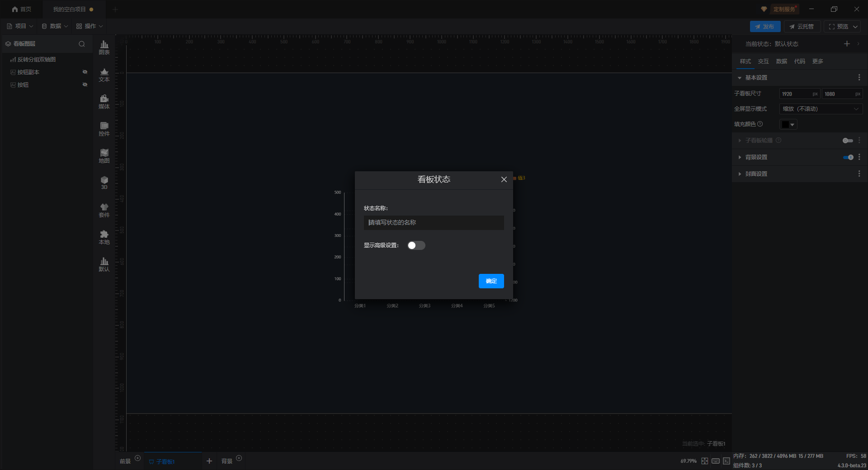Open the 填充颜色 color swatch
Viewport: 868px width, 470px height.
click(788, 124)
